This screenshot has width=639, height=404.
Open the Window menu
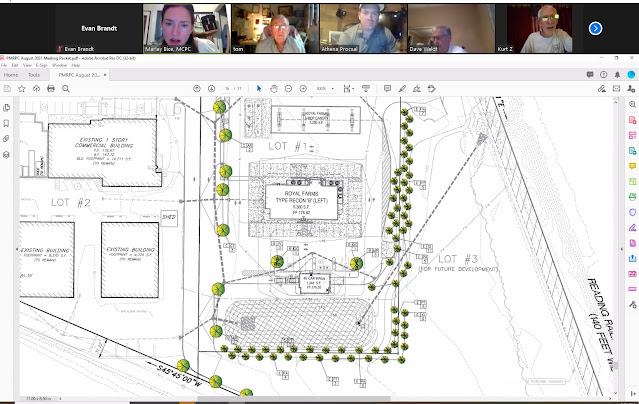[x=59, y=65]
